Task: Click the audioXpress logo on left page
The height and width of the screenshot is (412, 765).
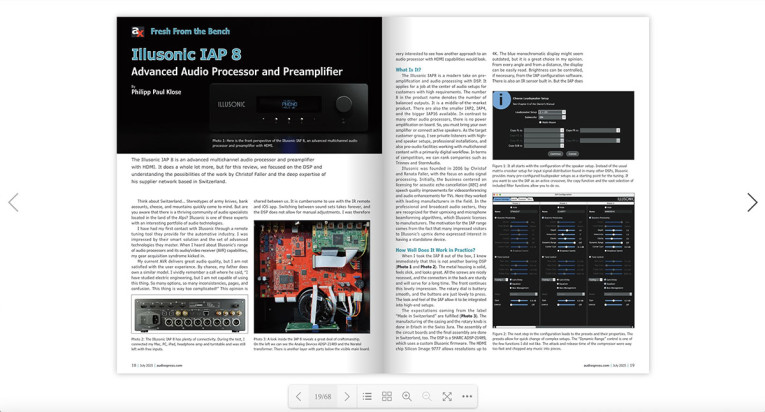Action: pyautogui.click(x=138, y=32)
